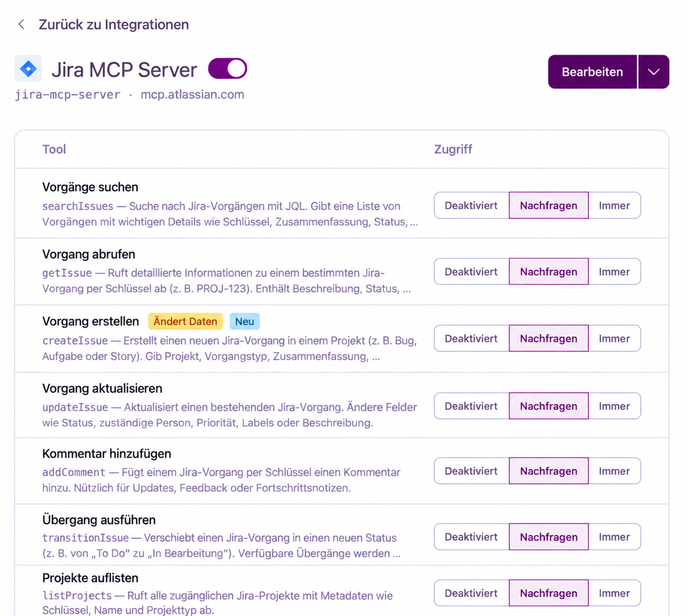Set Vorgänge suchen to Immer
The height and width of the screenshot is (616, 688).
tap(614, 206)
